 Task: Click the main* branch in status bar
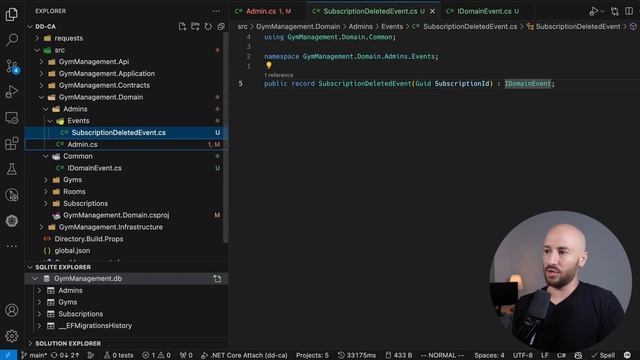34,355
